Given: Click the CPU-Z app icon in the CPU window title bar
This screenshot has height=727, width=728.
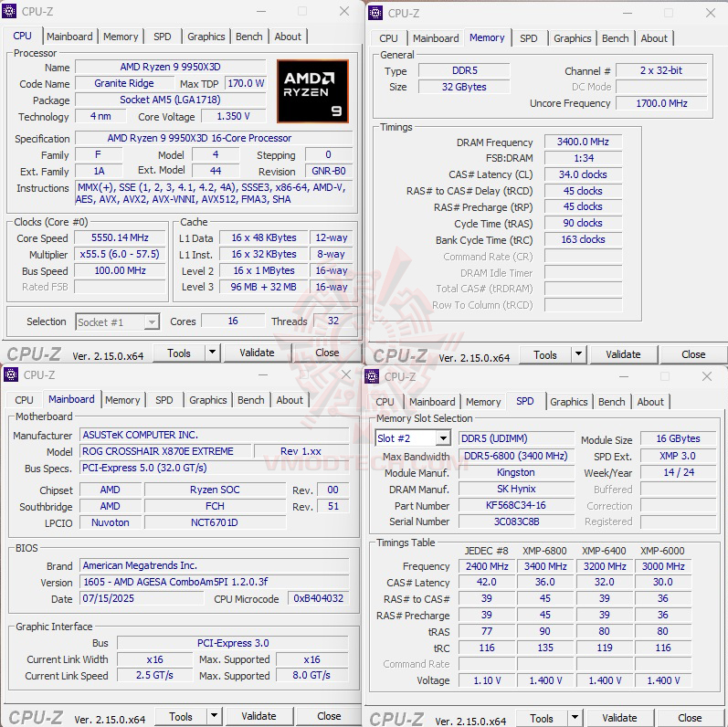Looking at the screenshot, I should click(9, 11).
